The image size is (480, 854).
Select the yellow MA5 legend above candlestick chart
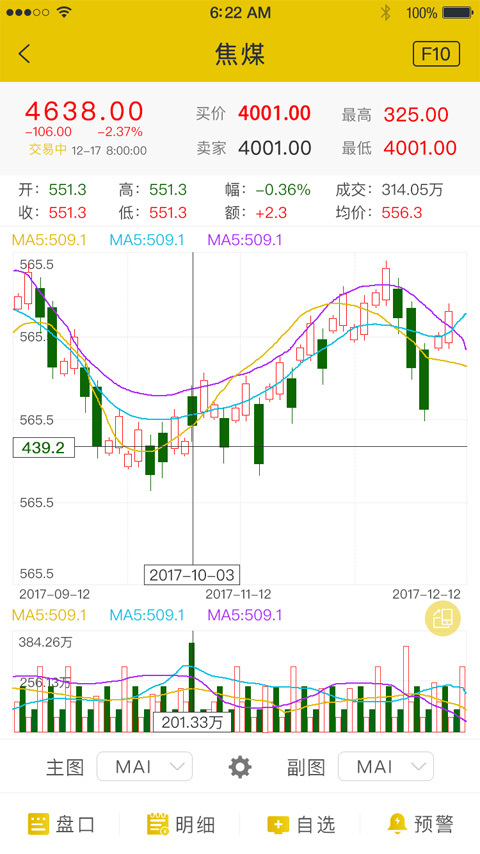click(49, 240)
